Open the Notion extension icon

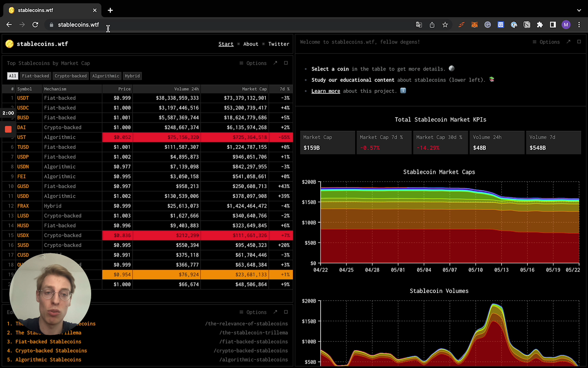tap(527, 25)
